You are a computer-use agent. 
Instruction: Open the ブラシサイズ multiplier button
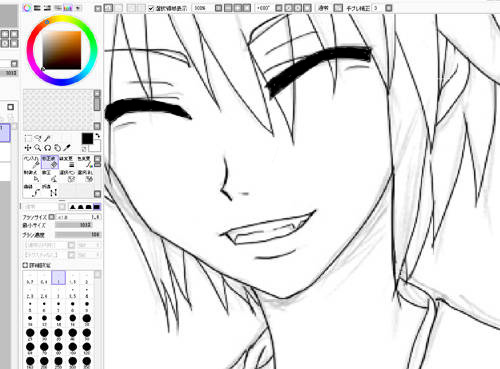point(51,217)
